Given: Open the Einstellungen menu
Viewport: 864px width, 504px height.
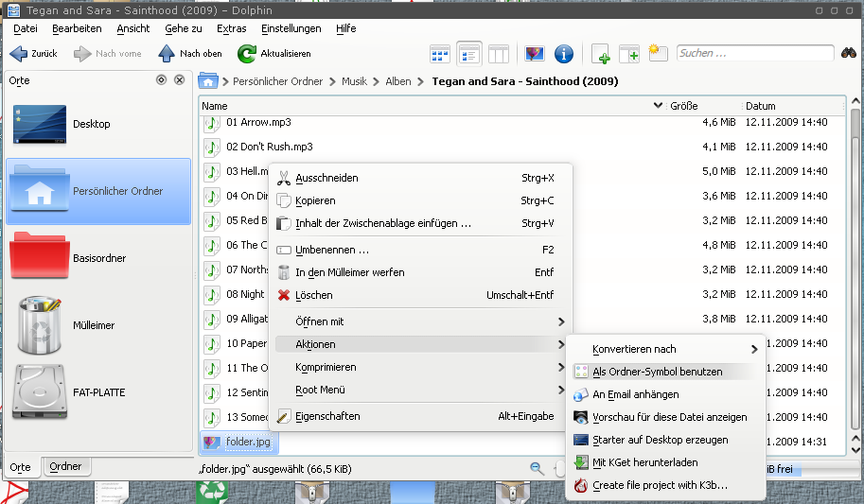Looking at the screenshot, I should (x=291, y=28).
